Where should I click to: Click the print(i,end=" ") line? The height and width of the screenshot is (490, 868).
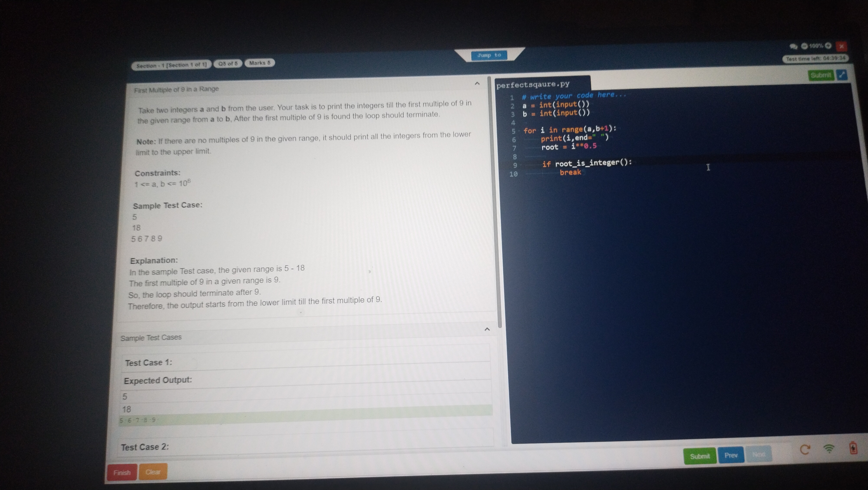pos(575,138)
